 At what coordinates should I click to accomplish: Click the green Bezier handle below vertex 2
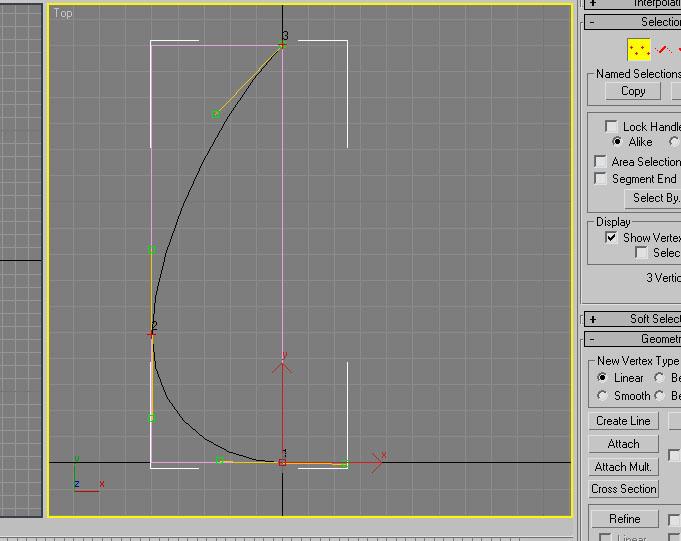[x=152, y=418]
